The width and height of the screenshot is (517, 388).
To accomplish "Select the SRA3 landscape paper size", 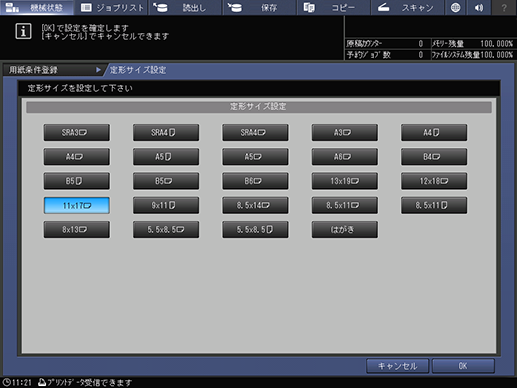I will point(77,132).
